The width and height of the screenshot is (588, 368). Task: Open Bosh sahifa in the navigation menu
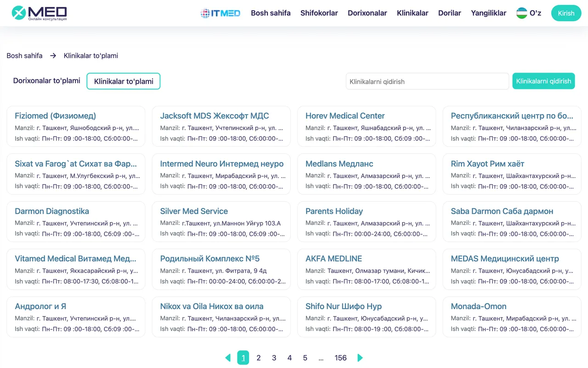(271, 13)
